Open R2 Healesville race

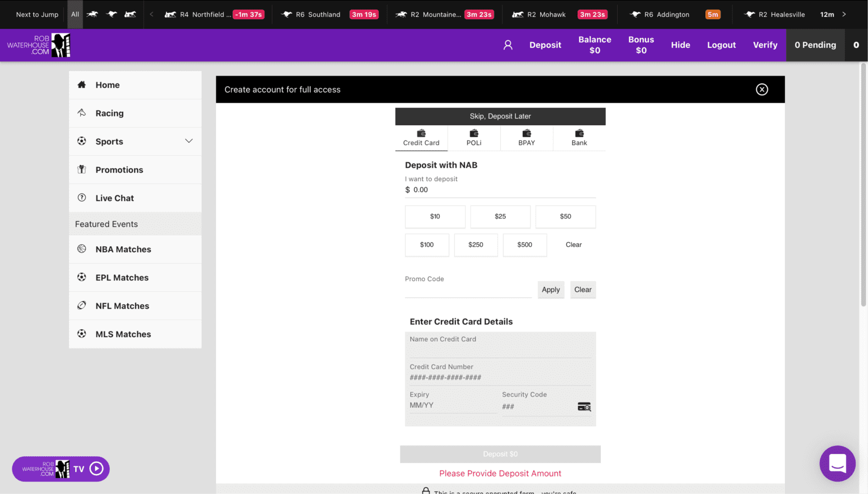point(789,15)
